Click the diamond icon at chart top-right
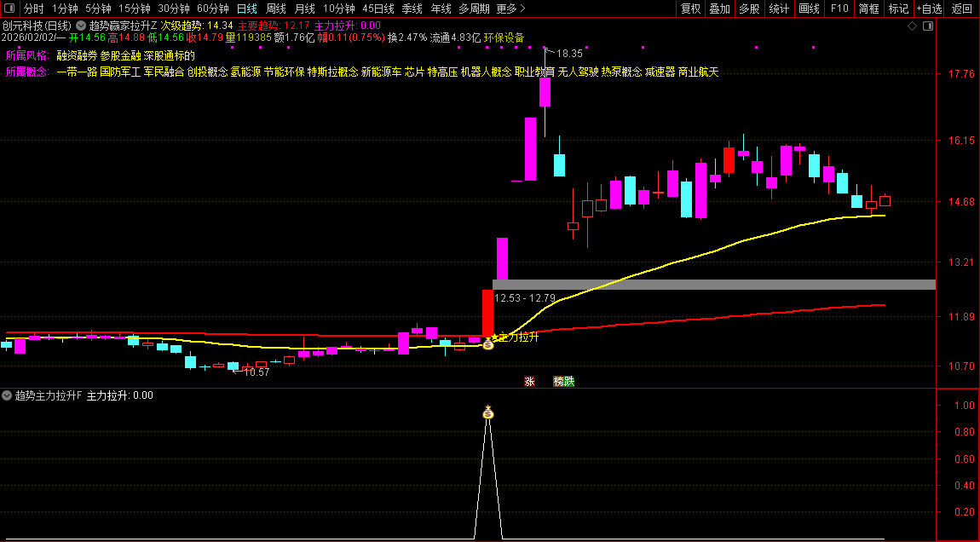 pos(912,26)
